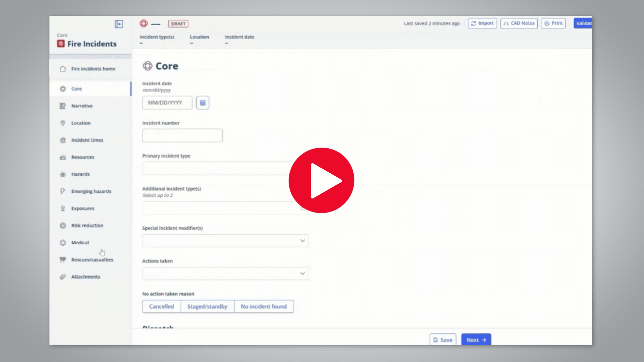This screenshot has width=644, height=362.
Task: Collapse the sidebar with the panel icon
Action: point(119,24)
